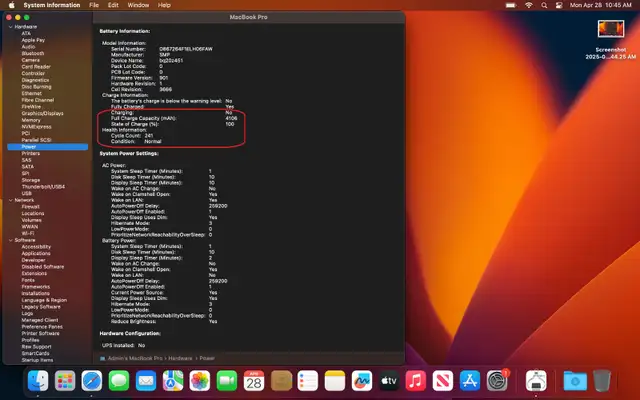The width and height of the screenshot is (640, 400).
Task: Open Finder from the Dock
Action: 38,381
